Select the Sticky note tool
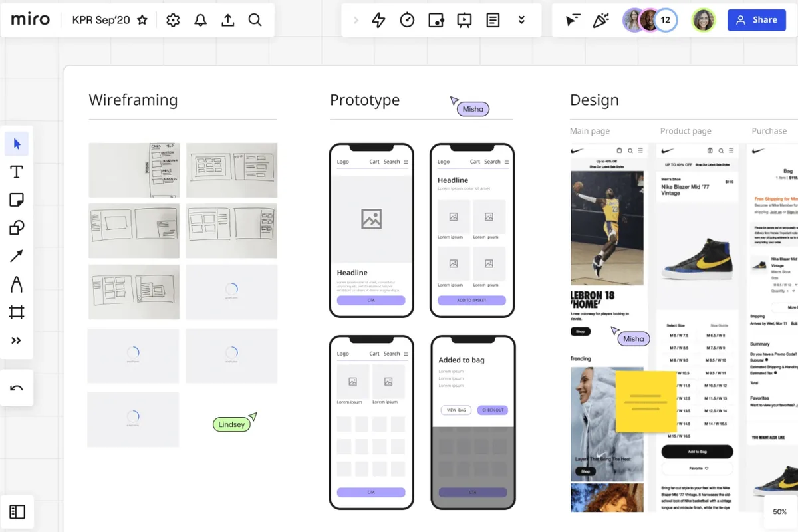The width and height of the screenshot is (798, 532). tap(17, 200)
